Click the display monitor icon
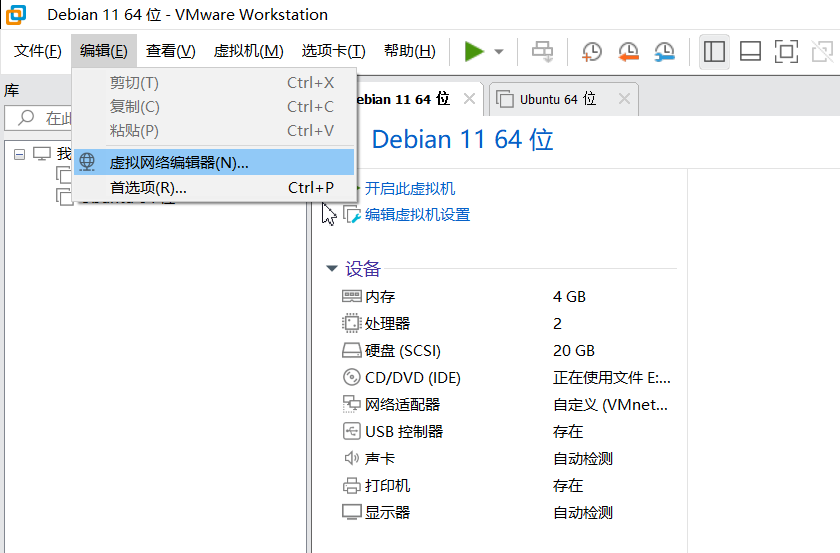 [351, 512]
